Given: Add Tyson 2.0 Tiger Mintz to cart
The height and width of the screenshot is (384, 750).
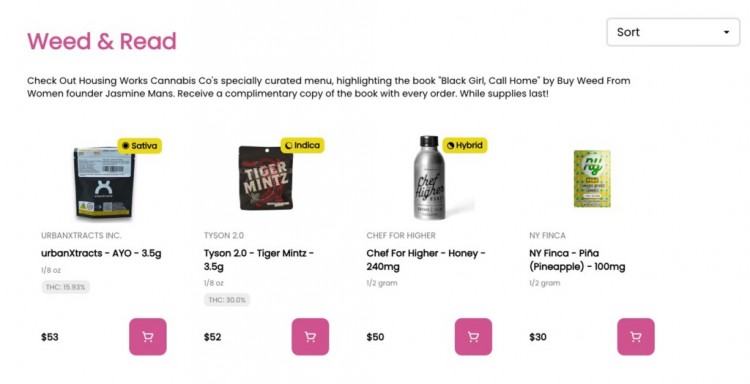Looking at the screenshot, I should [x=310, y=337].
